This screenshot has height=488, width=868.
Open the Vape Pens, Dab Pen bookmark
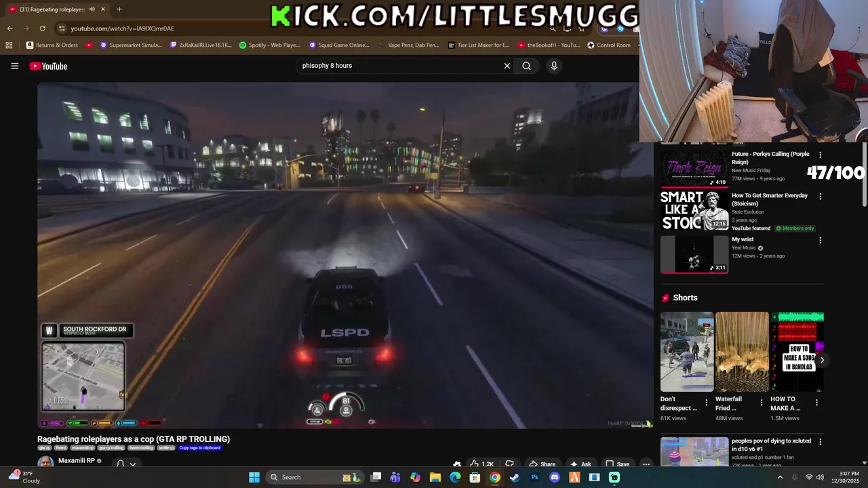point(409,45)
